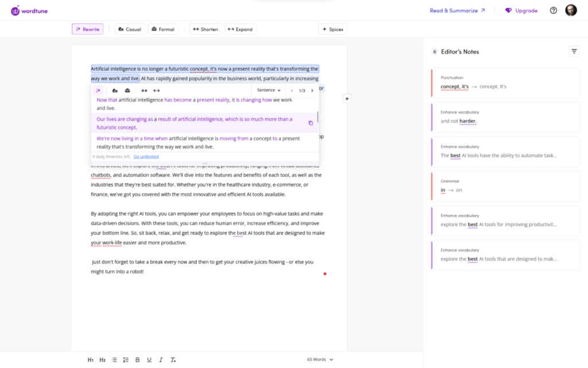This screenshot has height=368, width=588.
Task: Click the expand arrows icon in popup
Action: [x=156, y=90]
